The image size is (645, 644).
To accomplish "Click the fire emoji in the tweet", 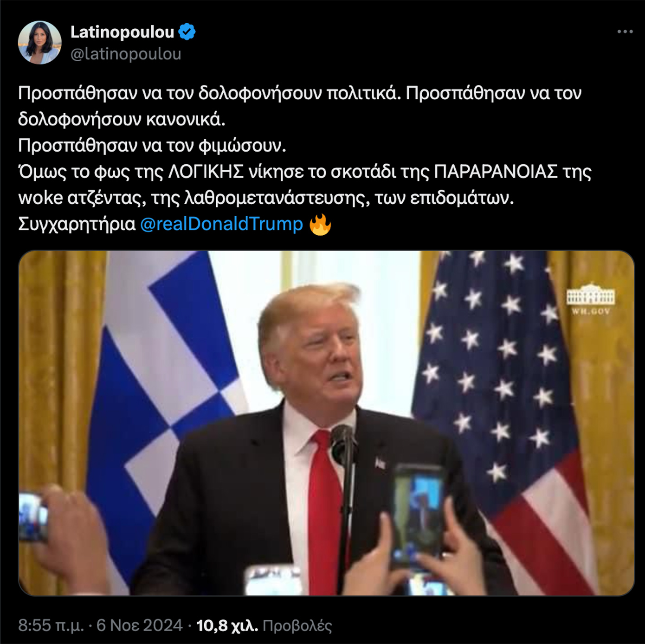I will point(320,224).
